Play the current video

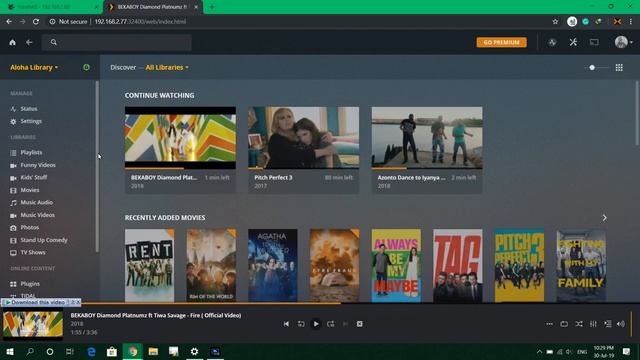tap(316, 324)
